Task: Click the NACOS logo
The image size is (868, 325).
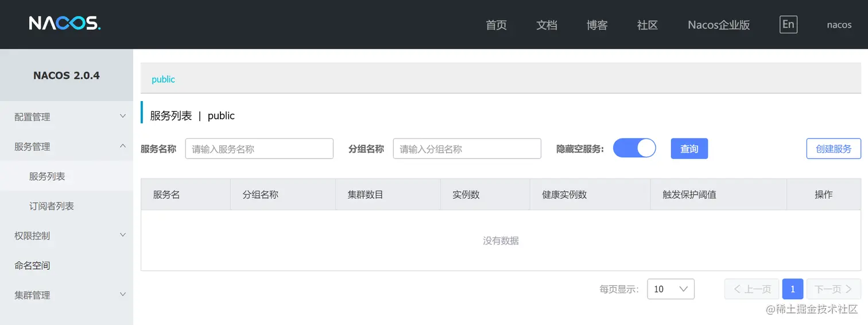Action: [65, 23]
